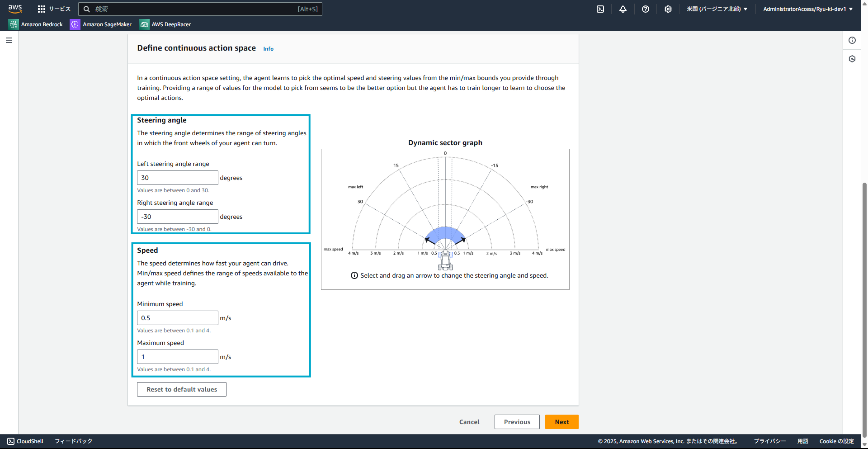
Task: Click the Minimum speed input field
Action: coord(178,318)
